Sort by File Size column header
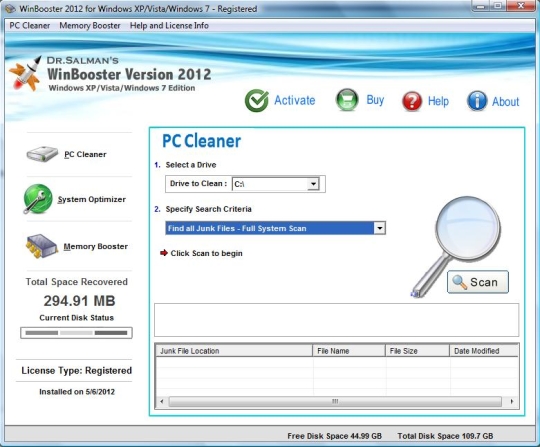540x447 pixels. tap(417, 351)
